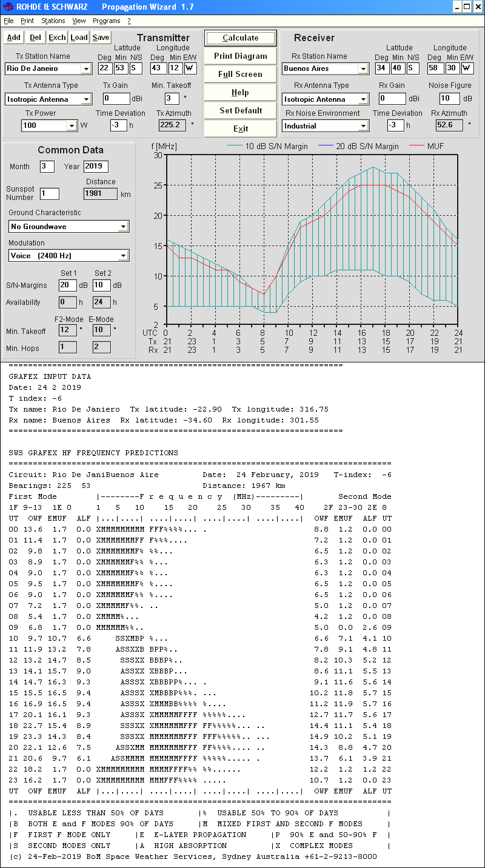Open the File menu
485x868 pixels.
[8, 21]
